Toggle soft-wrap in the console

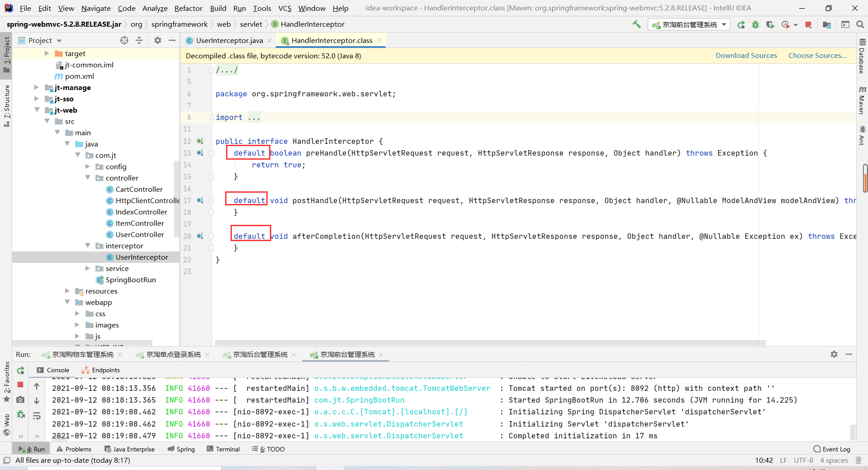[x=37, y=416]
